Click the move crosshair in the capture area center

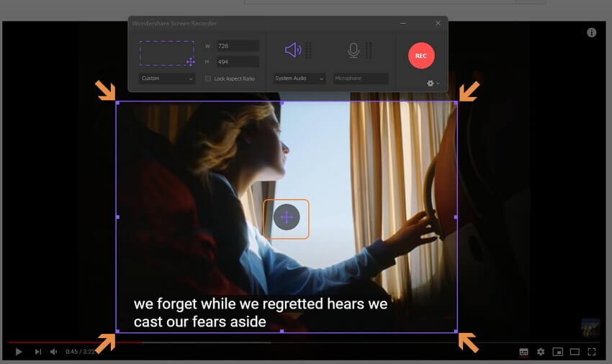coord(287,217)
